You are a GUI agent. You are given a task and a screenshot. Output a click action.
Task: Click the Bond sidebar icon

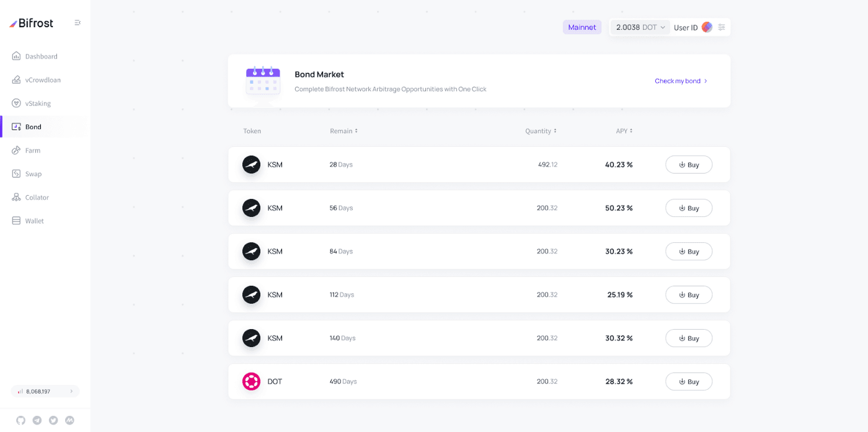click(x=16, y=127)
